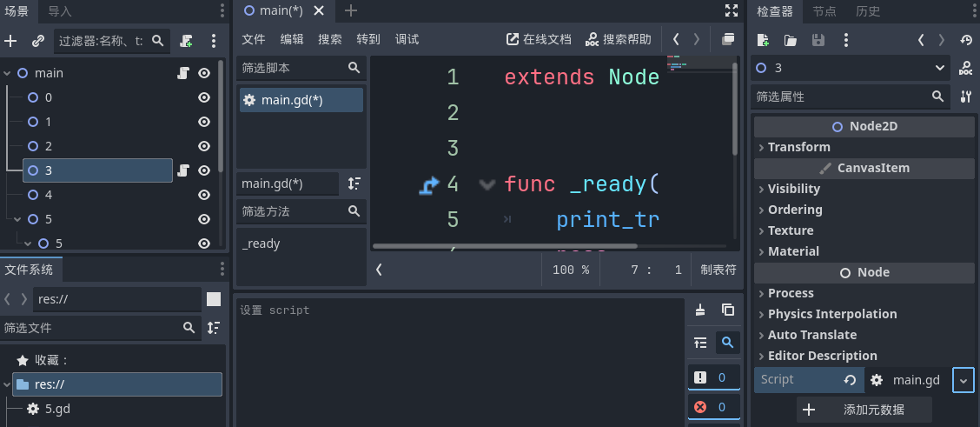Copy output with the copy icon
Screen dimensions: 980x427
(x=728, y=310)
